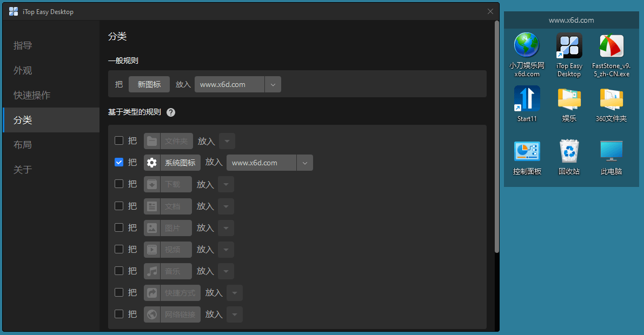
Task: Uncheck the 系统图标 classification rule
Action: point(118,162)
